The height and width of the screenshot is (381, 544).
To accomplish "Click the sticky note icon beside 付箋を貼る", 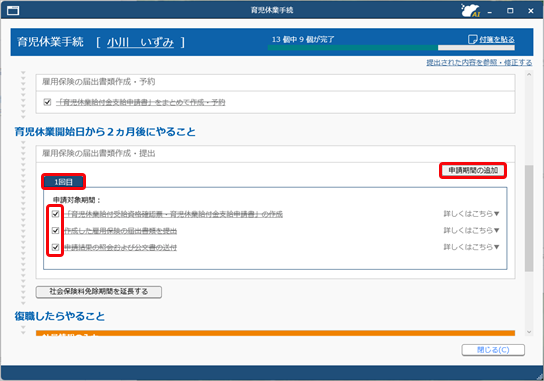I will [473, 39].
